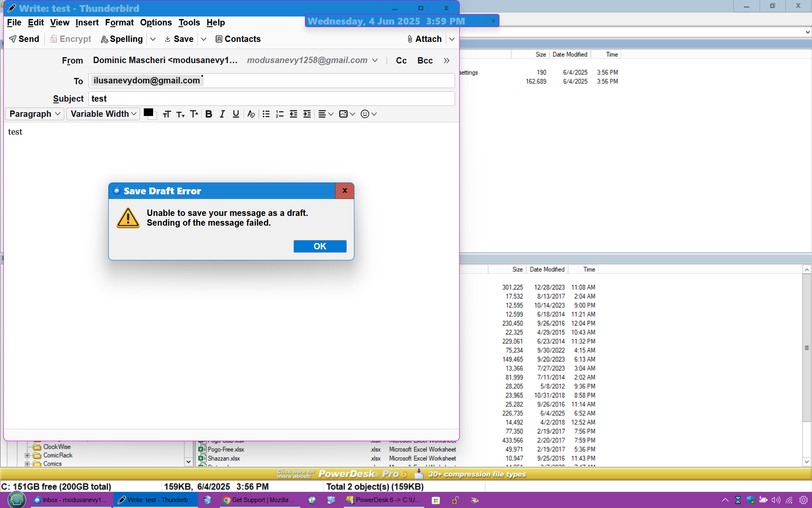Toggle bold formatting
Viewport: 812px width, 508px height.
(208, 114)
